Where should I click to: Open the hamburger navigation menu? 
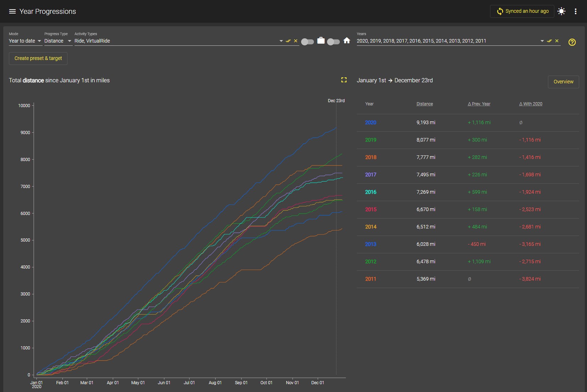coord(12,11)
